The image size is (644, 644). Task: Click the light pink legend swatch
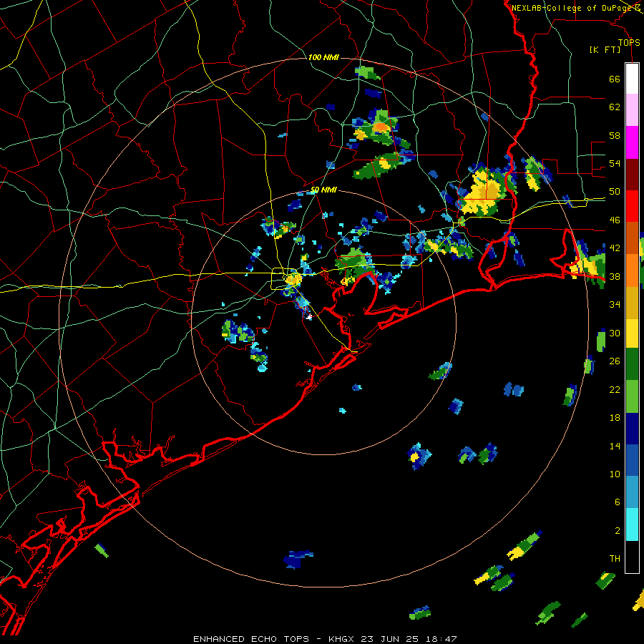tap(632, 110)
